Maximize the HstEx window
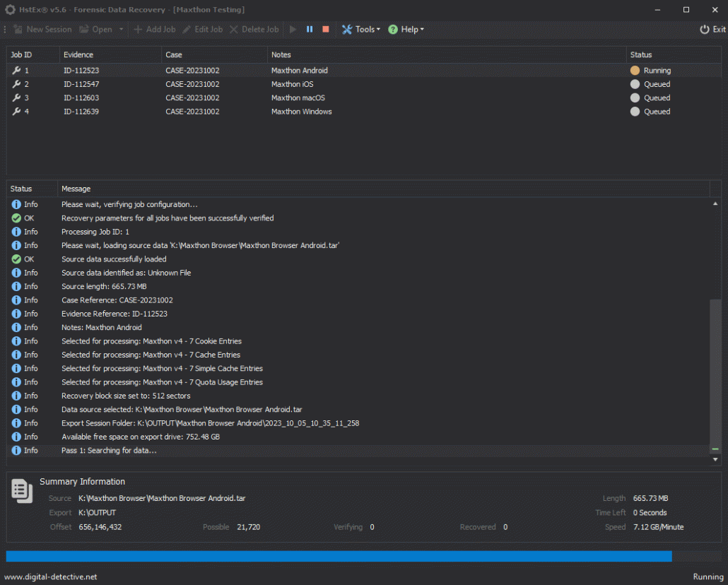Viewport: 728px width, 585px height. click(686, 10)
